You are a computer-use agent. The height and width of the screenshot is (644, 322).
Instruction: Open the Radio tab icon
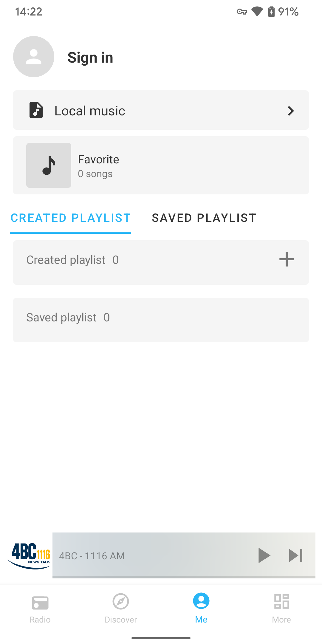point(40,603)
